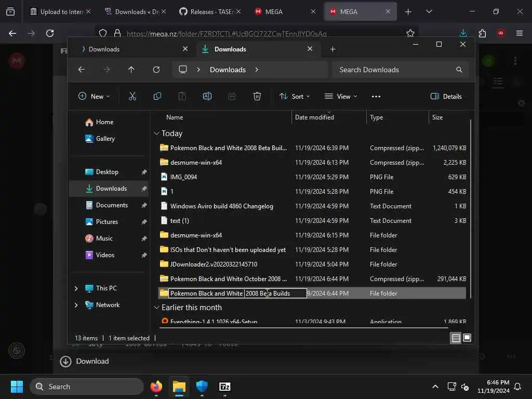The width and height of the screenshot is (532, 399).
Task: Click the Rename icon in Explorer toolbar
Action: tap(207, 96)
